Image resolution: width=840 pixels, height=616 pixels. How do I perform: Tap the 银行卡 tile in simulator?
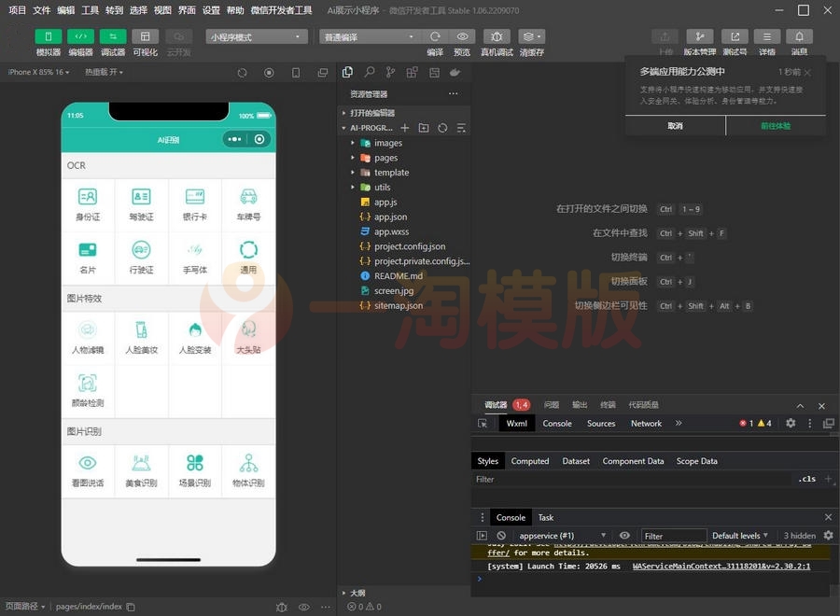pos(195,205)
